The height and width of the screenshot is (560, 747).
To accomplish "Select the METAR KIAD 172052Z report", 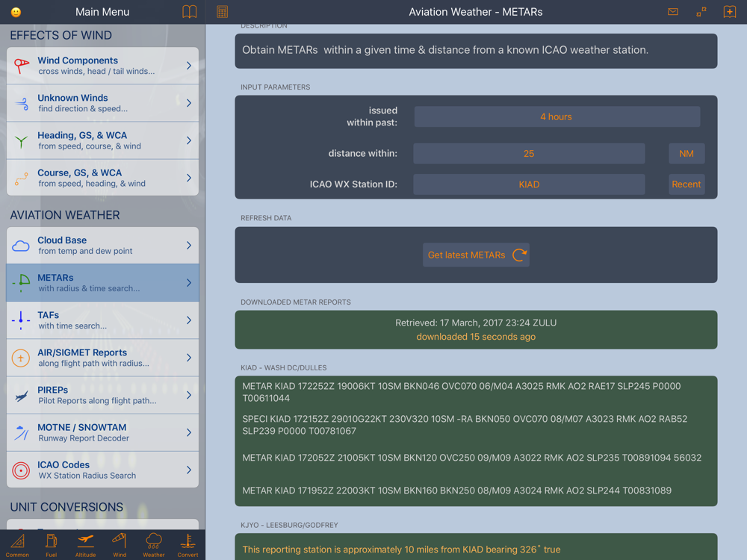I will (x=471, y=458).
